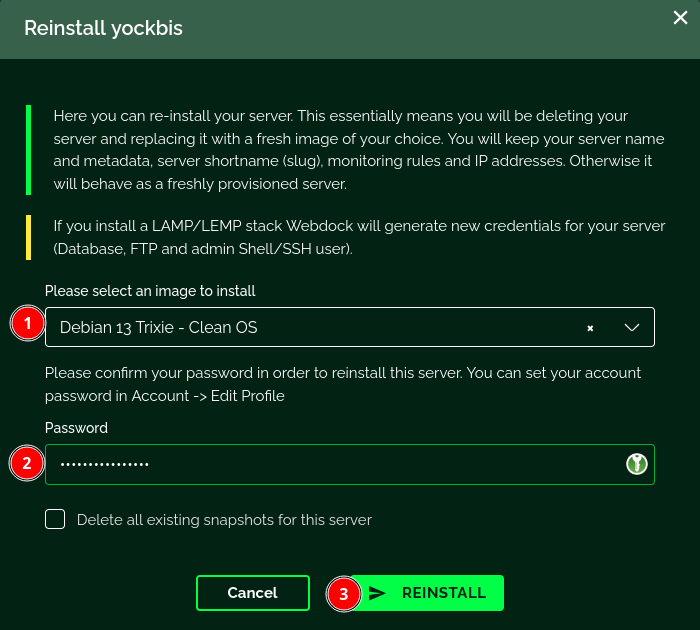Screen dimensions: 700x630
Task: Enable Delete all existing snapshots checkbox
Action: point(56,519)
